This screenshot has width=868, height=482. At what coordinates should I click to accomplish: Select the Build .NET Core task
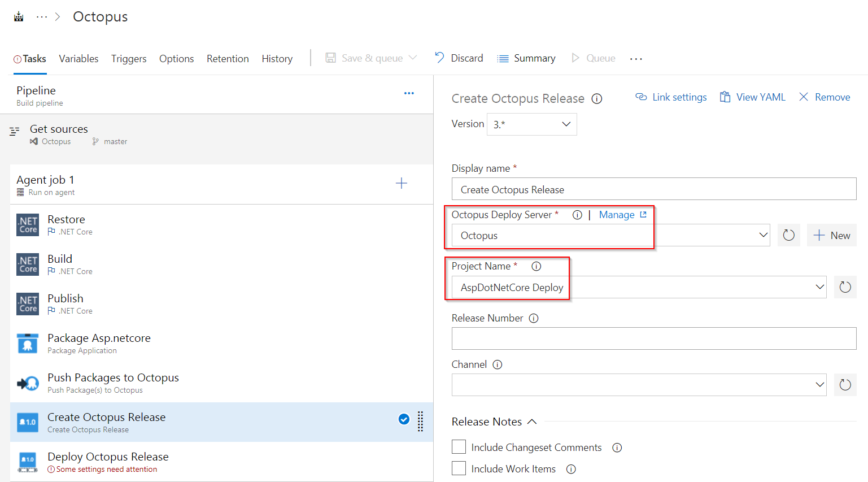(x=221, y=264)
